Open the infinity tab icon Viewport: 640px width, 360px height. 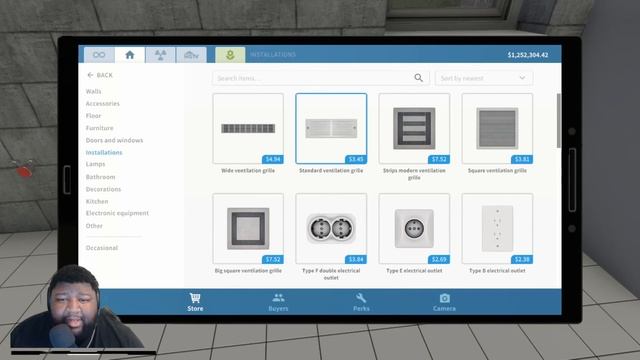99,55
